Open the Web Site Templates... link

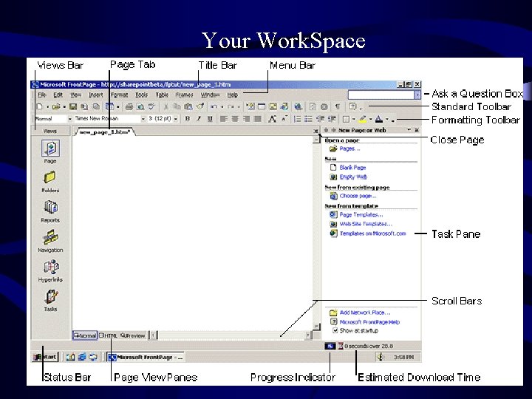click(x=366, y=224)
